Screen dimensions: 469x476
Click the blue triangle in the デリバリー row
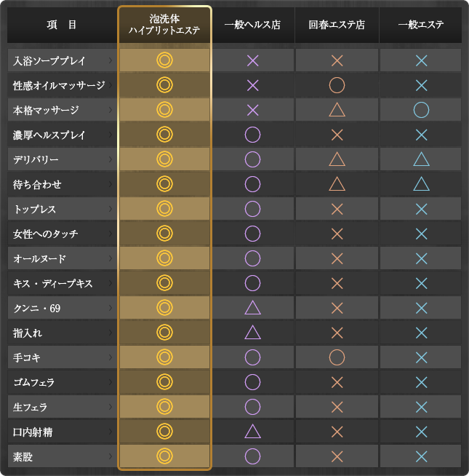point(421,159)
